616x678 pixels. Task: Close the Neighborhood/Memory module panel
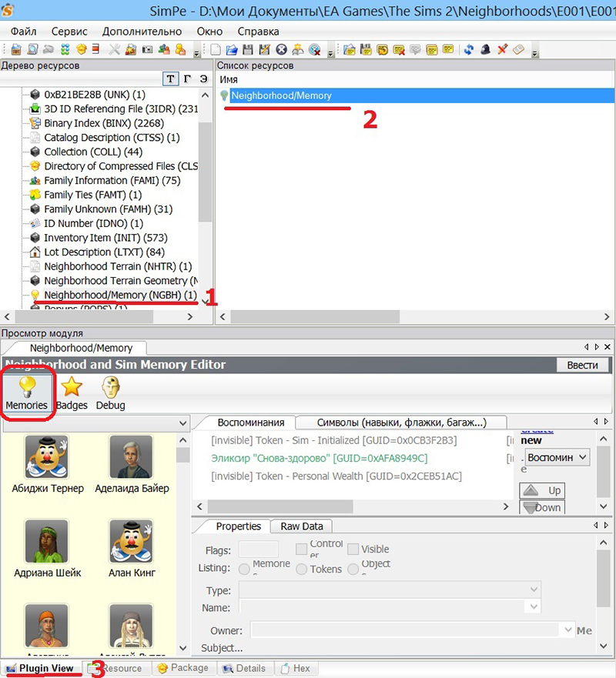[608, 347]
